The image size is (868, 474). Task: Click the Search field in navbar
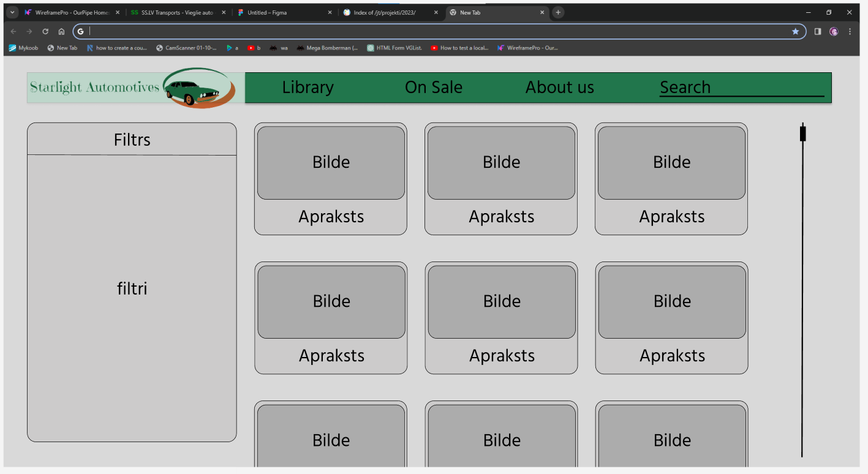(x=741, y=88)
